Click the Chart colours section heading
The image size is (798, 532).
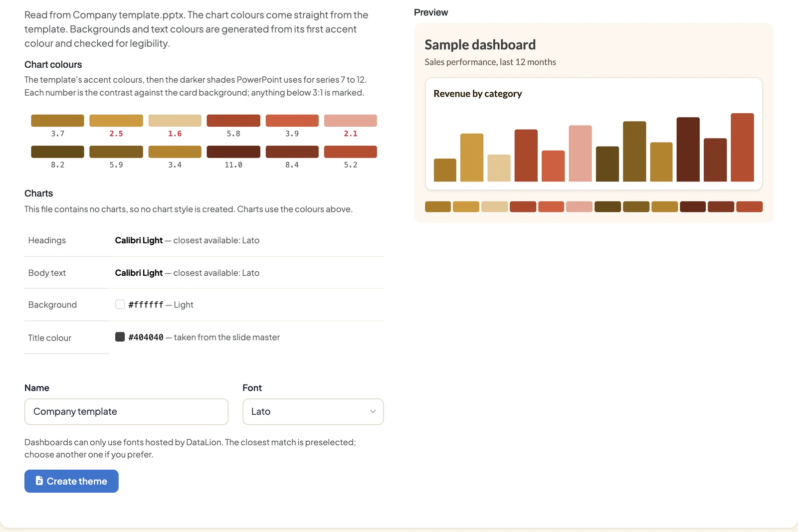tap(53, 65)
